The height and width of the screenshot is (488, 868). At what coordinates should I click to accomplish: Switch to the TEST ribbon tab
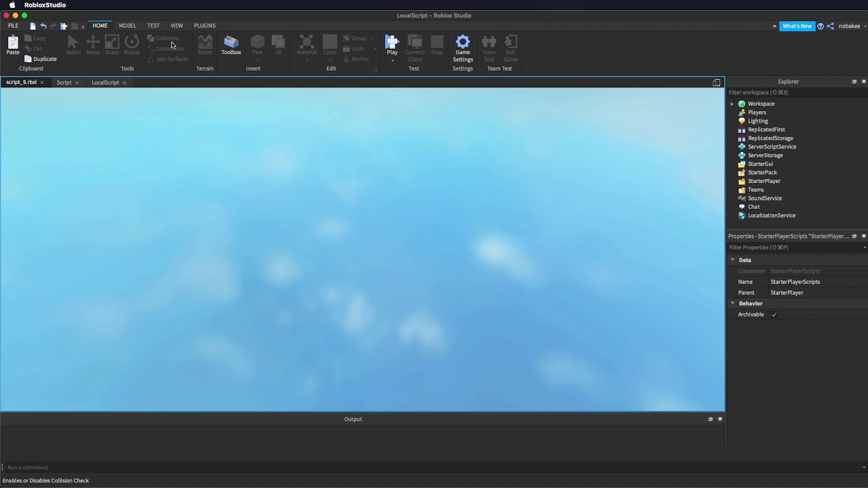click(153, 26)
